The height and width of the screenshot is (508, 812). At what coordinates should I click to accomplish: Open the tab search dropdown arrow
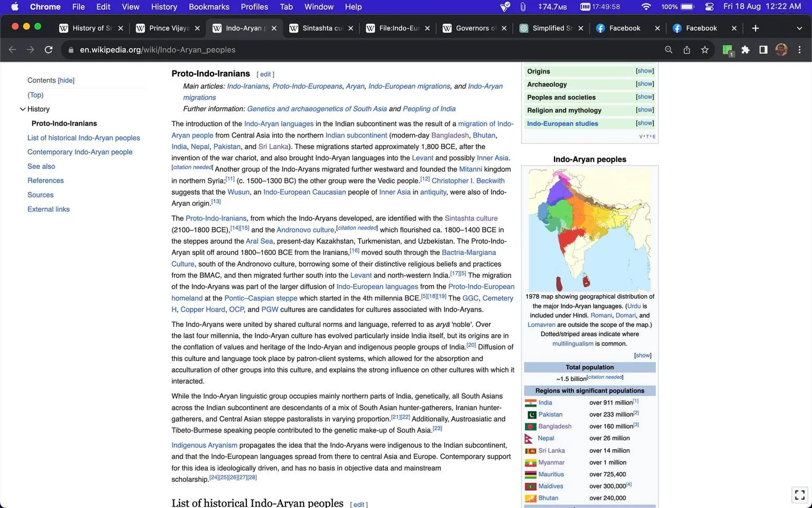(799, 28)
